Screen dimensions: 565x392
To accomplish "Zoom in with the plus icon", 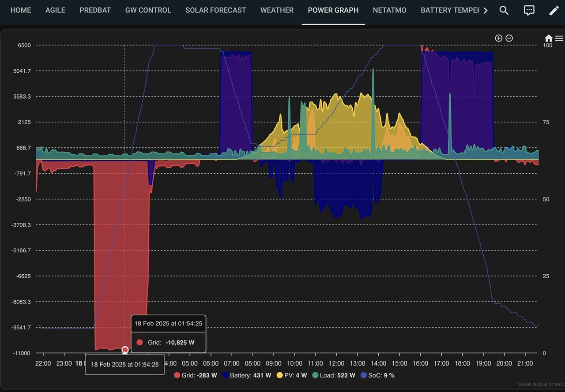I will 499,38.
